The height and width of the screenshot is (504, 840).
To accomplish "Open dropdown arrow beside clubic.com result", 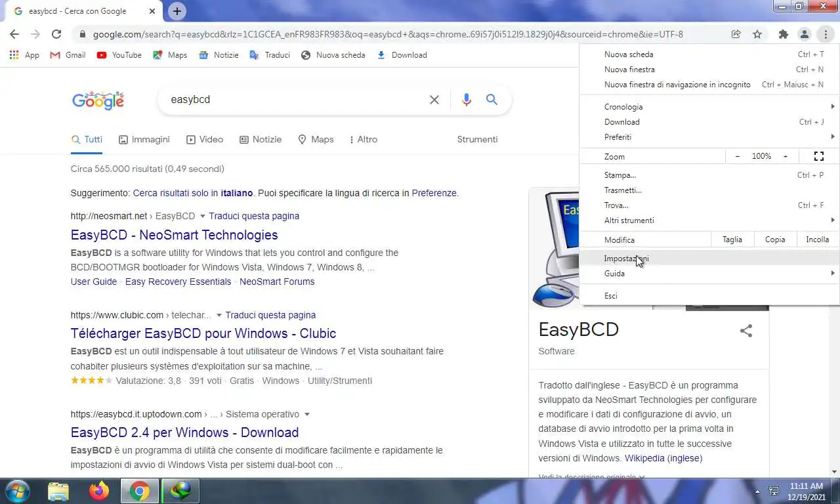I will tap(219, 315).
